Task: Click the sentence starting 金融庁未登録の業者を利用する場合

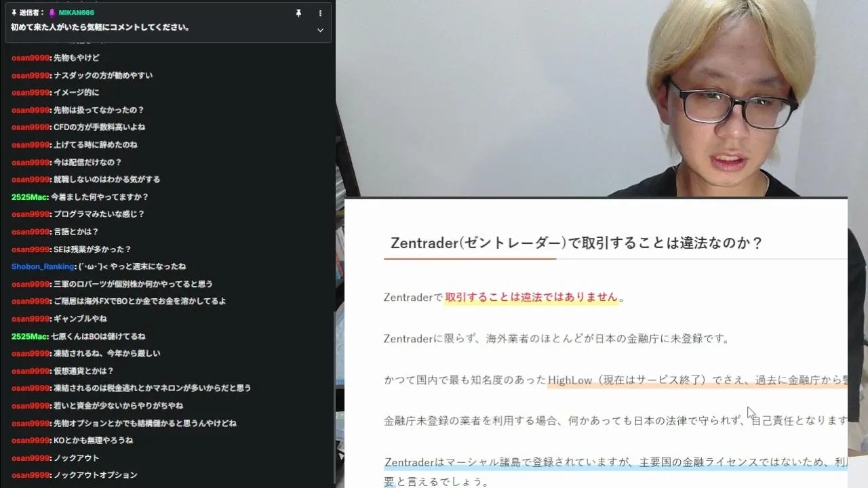Action: pyautogui.click(x=616, y=421)
